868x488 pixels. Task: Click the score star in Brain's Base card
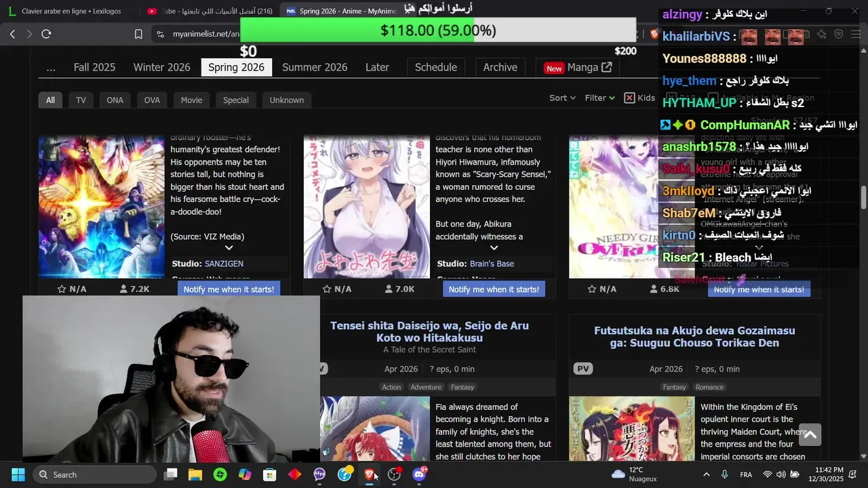pyautogui.click(x=327, y=289)
